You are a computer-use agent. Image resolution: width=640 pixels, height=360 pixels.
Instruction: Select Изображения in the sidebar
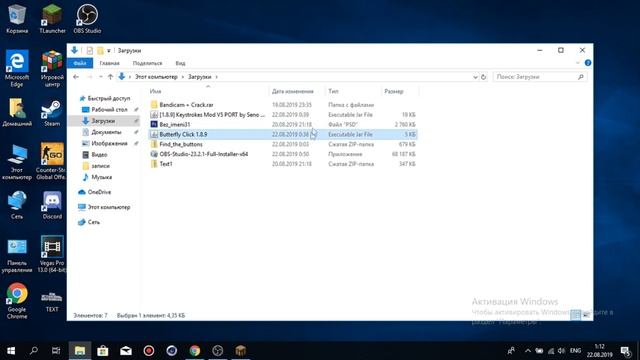pyautogui.click(x=109, y=143)
